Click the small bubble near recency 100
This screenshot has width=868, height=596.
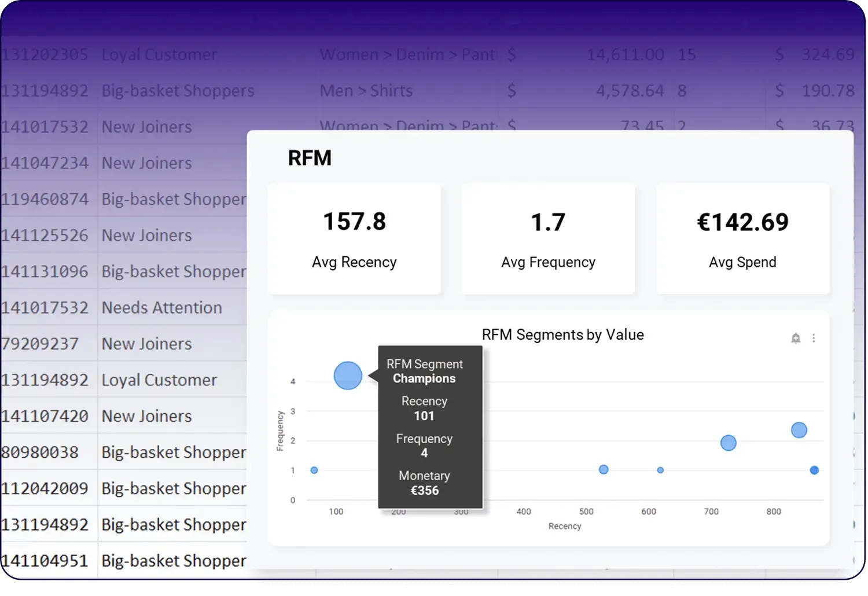coord(314,470)
